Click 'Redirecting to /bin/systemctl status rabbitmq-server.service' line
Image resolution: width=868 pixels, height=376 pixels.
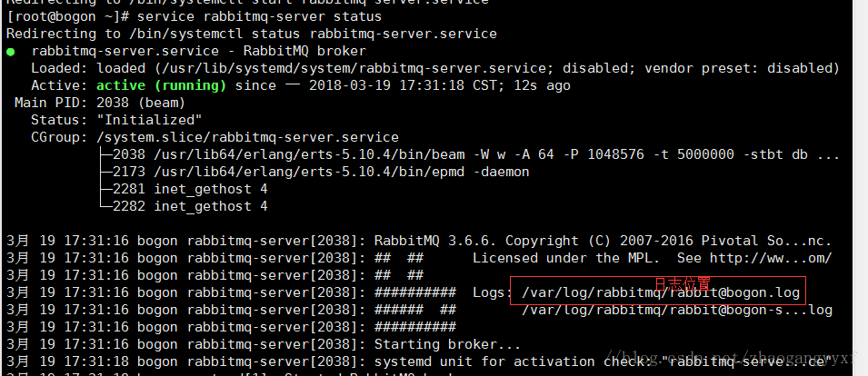tap(252, 34)
